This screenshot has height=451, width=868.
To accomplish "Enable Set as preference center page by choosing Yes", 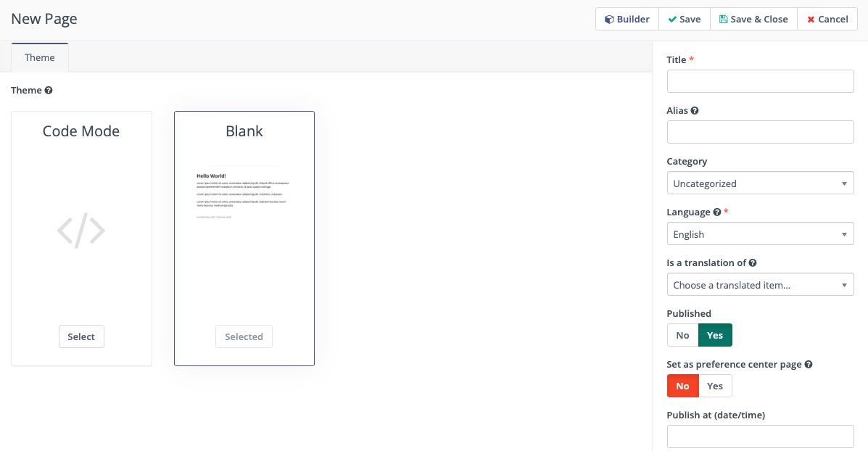I will click(x=715, y=386).
